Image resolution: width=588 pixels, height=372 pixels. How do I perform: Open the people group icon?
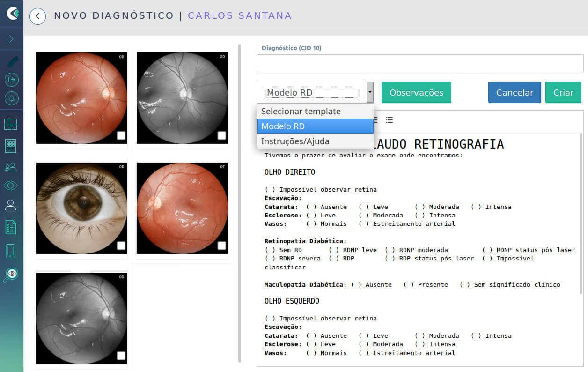click(x=10, y=167)
